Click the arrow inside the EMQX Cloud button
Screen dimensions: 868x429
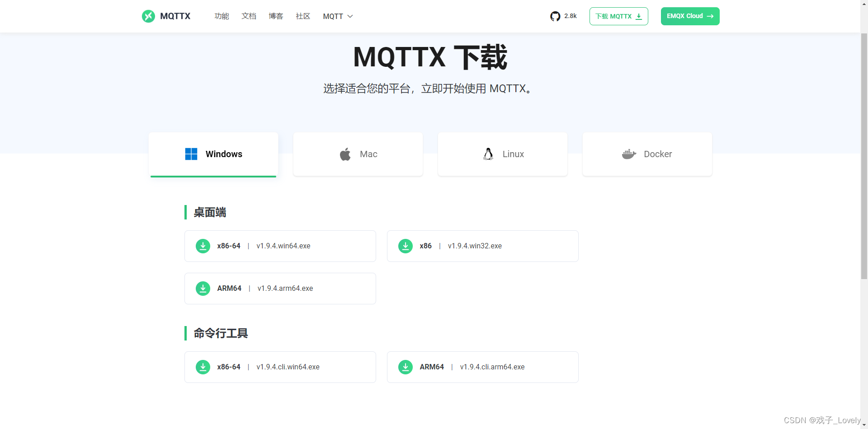click(711, 16)
